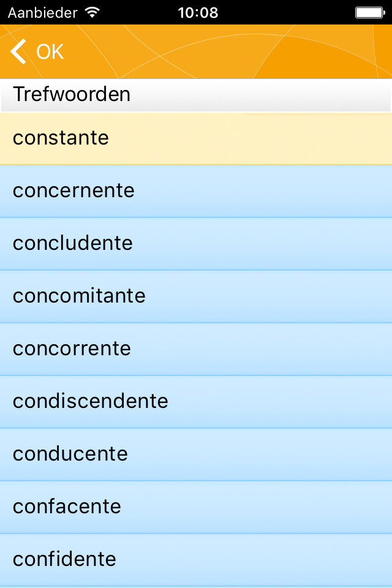The height and width of the screenshot is (588, 392).
Task: Tap the conducente list row
Action: 196,454
